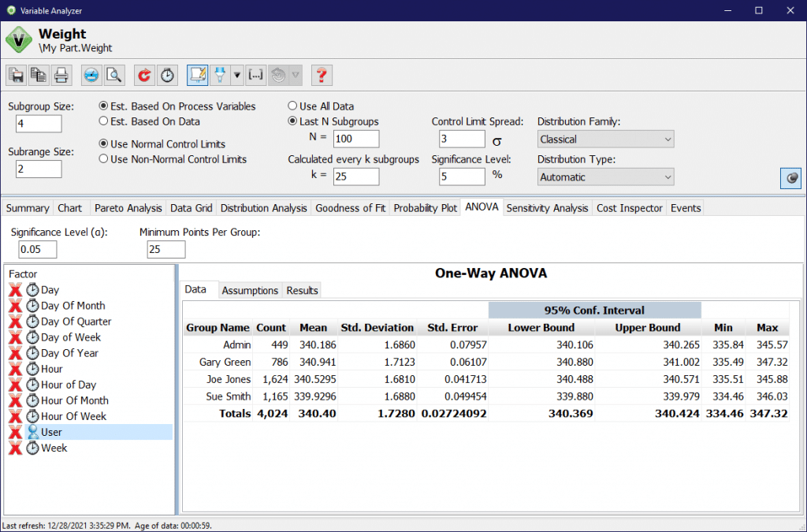Click the red refresh arrow icon
The image size is (807, 532).
point(144,75)
